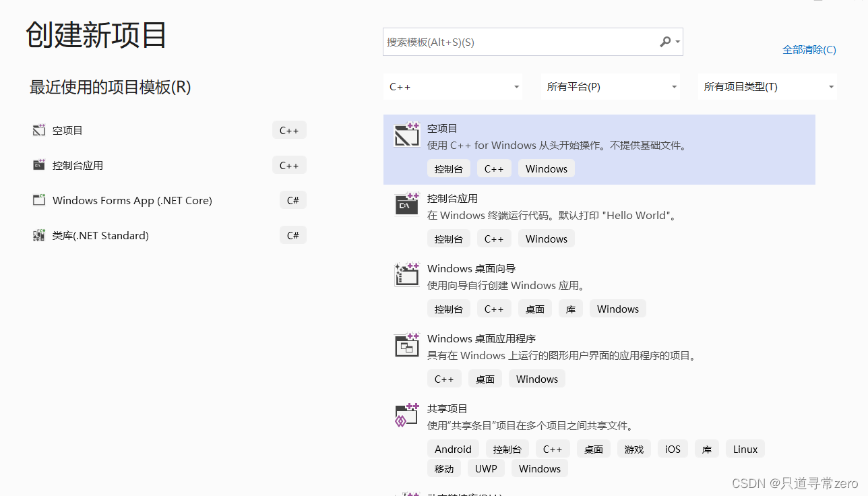The width and height of the screenshot is (868, 496).
Task: Click 全部清除(C) link
Action: [x=809, y=49]
